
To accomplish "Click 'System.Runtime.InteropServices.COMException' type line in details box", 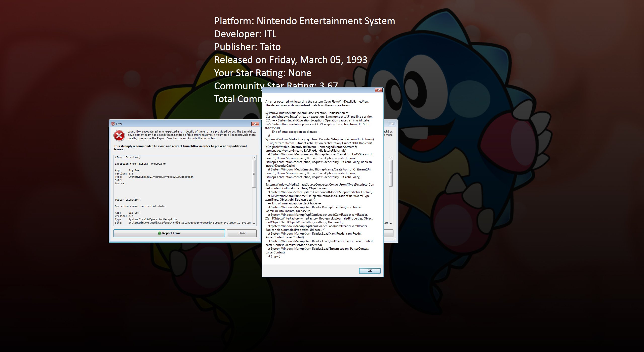I will [x=154, y=177].
